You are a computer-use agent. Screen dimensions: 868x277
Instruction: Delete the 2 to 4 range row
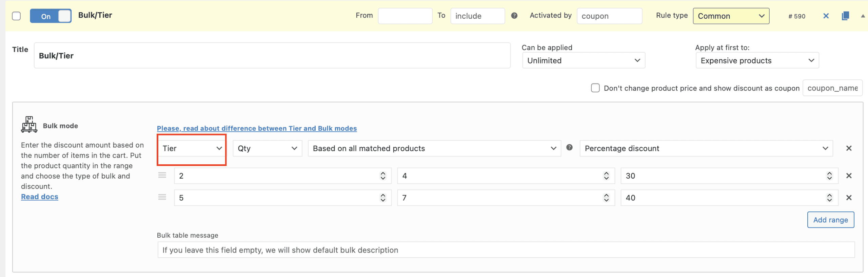849,176
